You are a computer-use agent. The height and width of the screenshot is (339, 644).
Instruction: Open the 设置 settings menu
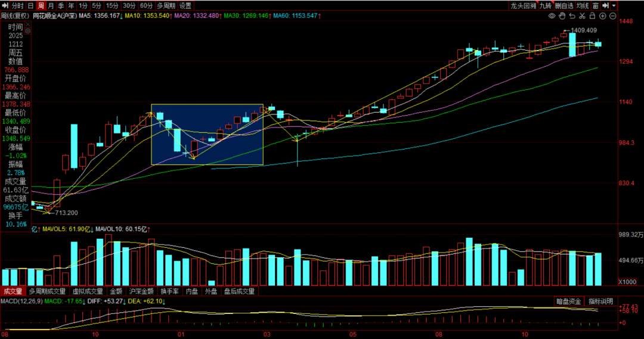tap(185, 5)
